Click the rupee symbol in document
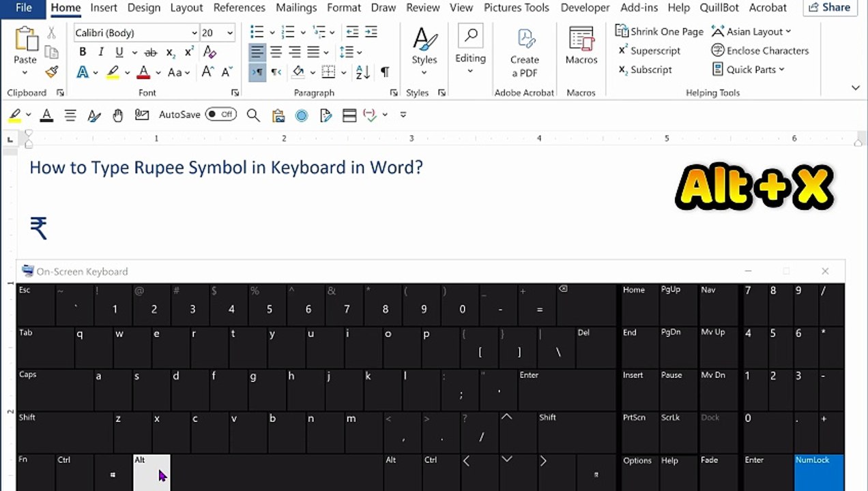Image resolution: width=868 pixels, height=491 pixels. coord(39,228)
